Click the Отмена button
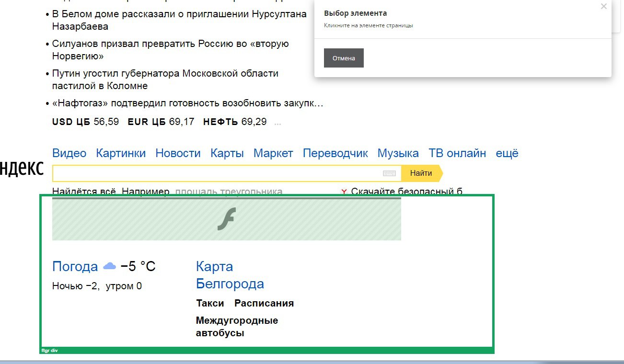The height and width of the screenshot is (364, 624). point(344,58)
